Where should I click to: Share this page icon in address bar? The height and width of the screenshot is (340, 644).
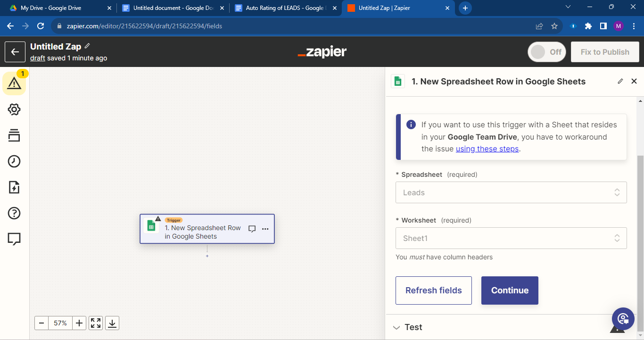pyautogui.click(x=539, y=26)
